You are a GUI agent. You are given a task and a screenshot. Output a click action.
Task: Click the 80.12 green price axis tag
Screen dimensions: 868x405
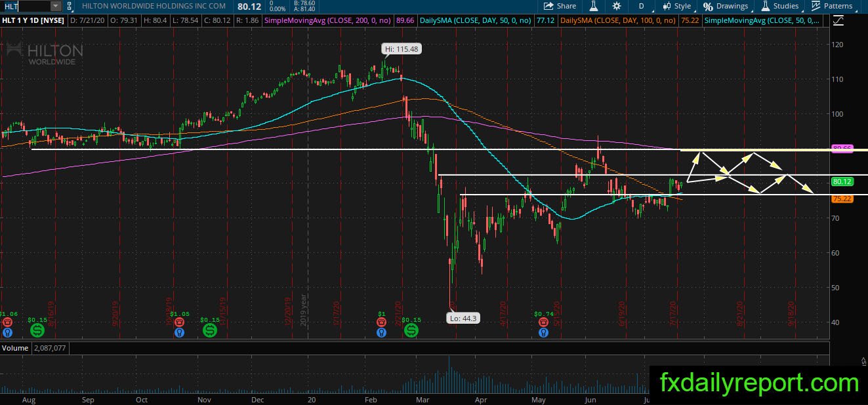click(841, 181)
